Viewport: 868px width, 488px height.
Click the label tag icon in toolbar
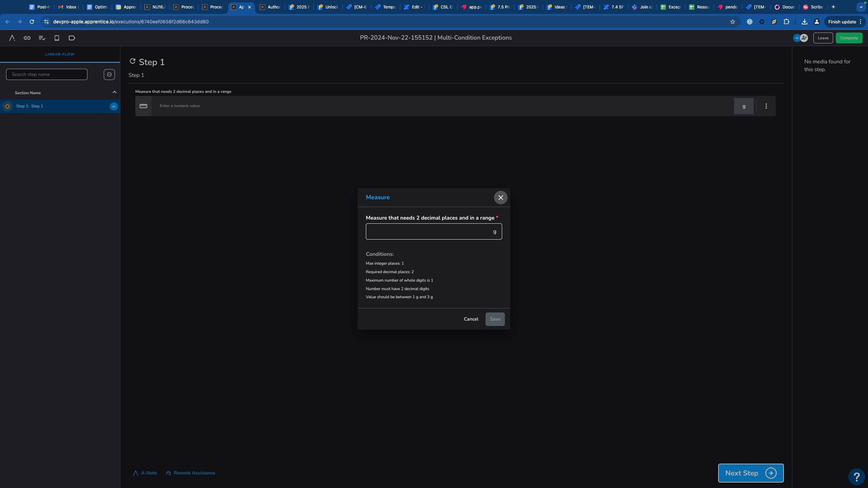click(72, 38)
